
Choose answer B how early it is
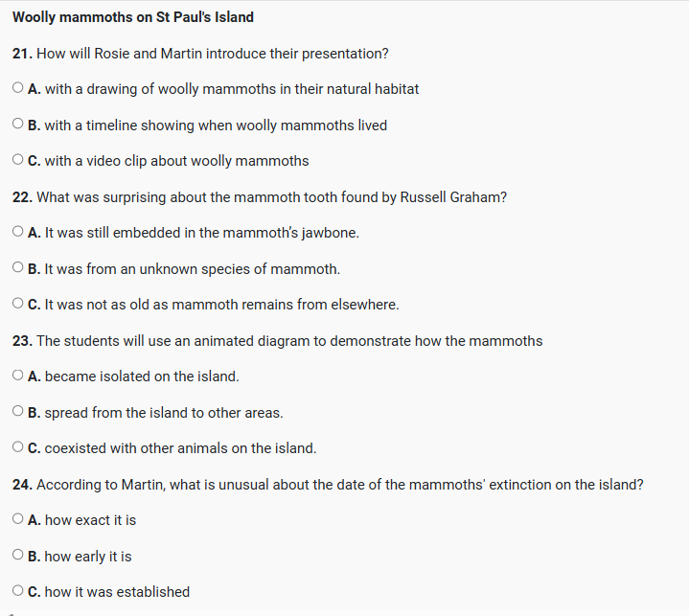(19, 557)
